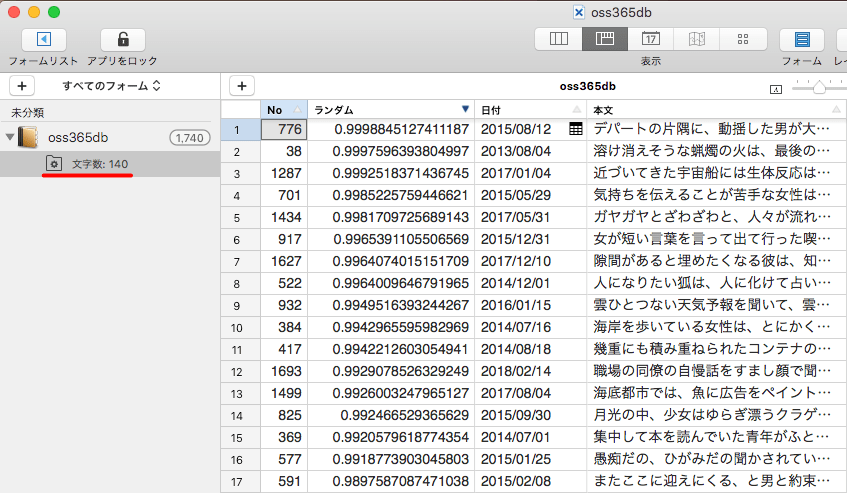Select the multi-column list view icon
Image resolution: width=847 pixels, height=493 pixels.
[x=604, y=39]
